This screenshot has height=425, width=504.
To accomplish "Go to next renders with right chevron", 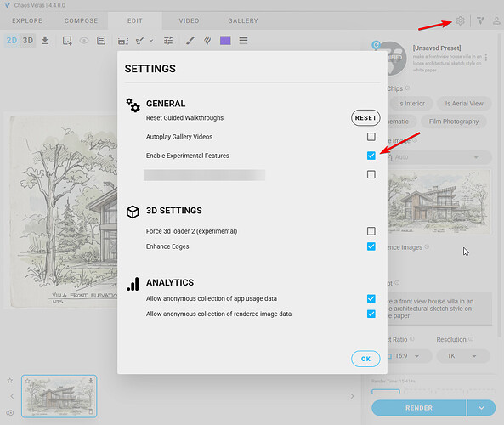I will click(x=352, y=396).
